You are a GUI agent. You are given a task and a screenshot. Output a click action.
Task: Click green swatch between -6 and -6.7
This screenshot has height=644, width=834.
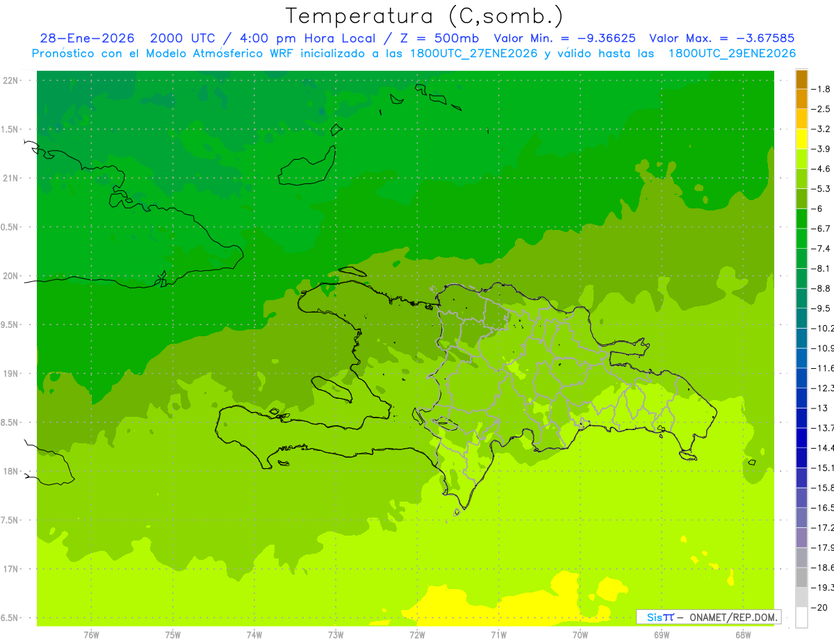(x=801, y=219)
